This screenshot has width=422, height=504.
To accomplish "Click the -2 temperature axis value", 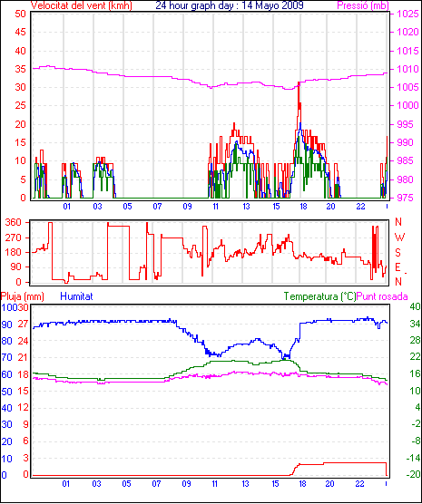I will tap(416, 424).
